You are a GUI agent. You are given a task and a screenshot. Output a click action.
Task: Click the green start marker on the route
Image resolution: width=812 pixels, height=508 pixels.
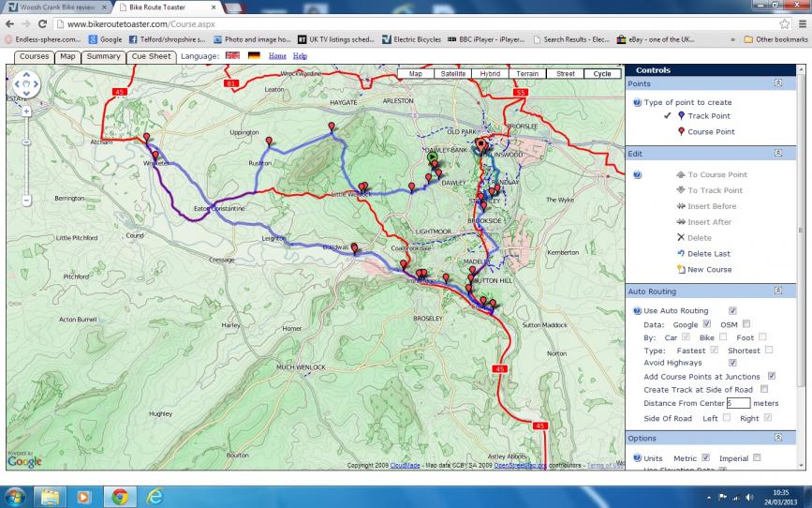[433, 157]
